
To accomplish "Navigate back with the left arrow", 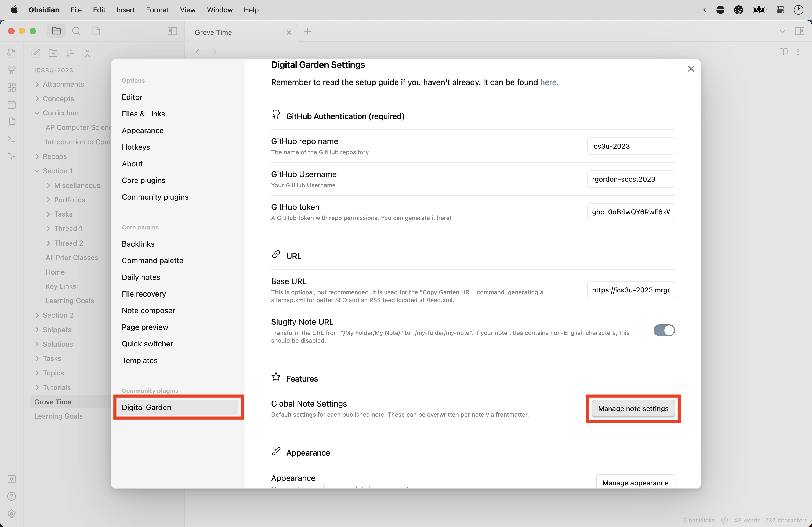I will pyautogui.click(x=198, y=52).
